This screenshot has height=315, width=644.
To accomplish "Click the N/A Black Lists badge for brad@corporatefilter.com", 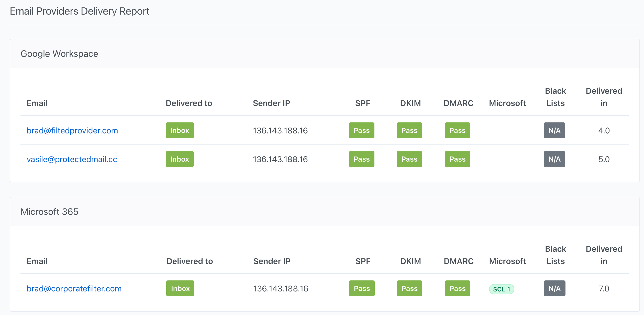I will coord(554,288).
